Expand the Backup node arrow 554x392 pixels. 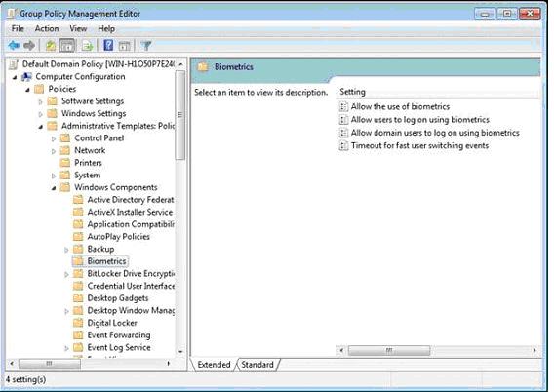(66, 250)
